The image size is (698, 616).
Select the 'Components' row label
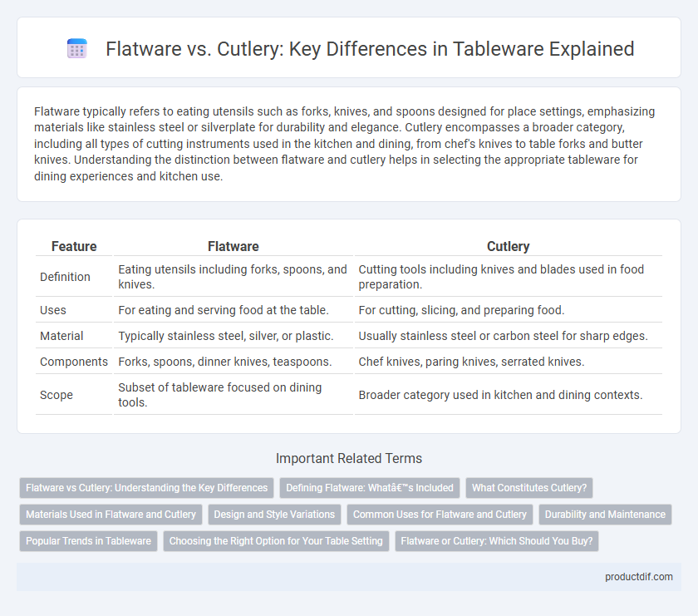tap(74, 362)
